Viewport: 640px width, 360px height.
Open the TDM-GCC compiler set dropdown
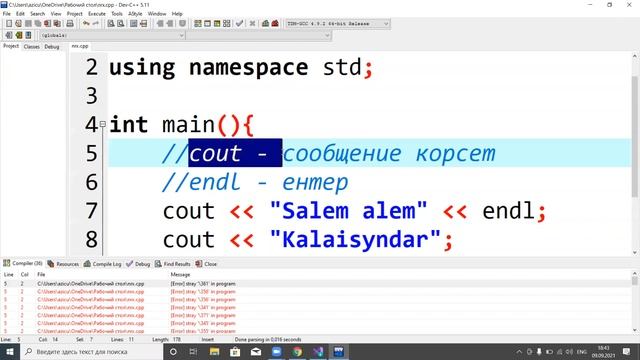338,24
